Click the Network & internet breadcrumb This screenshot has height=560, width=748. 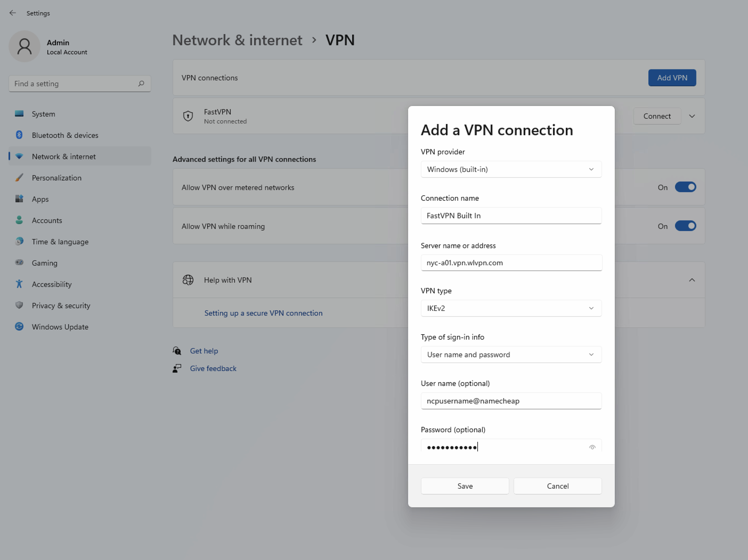pos(237,40)
